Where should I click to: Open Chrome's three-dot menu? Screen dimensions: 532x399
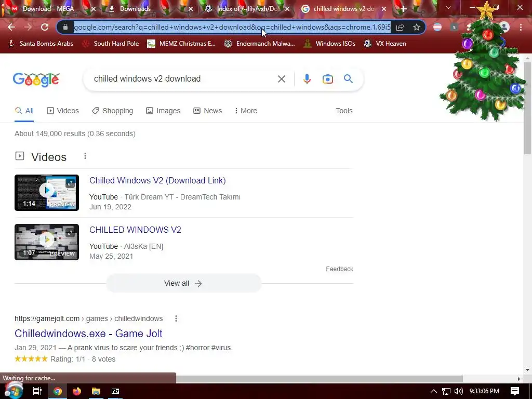(521, 27)
